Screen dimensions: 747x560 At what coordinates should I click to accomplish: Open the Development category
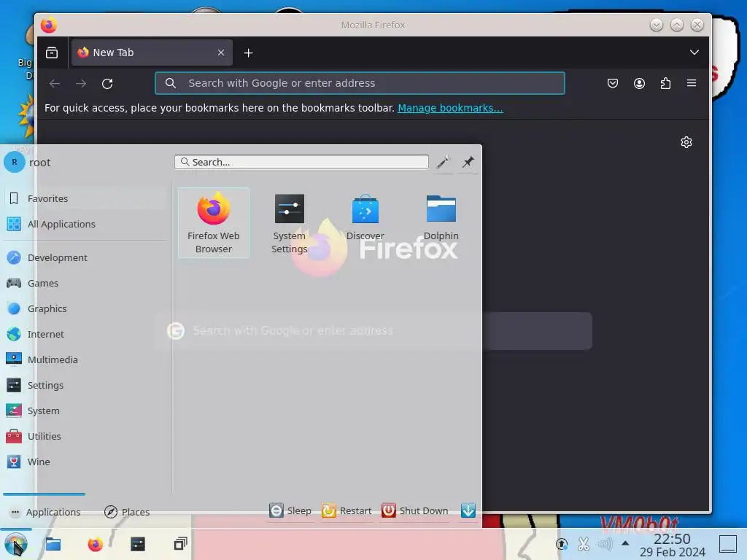85,257
